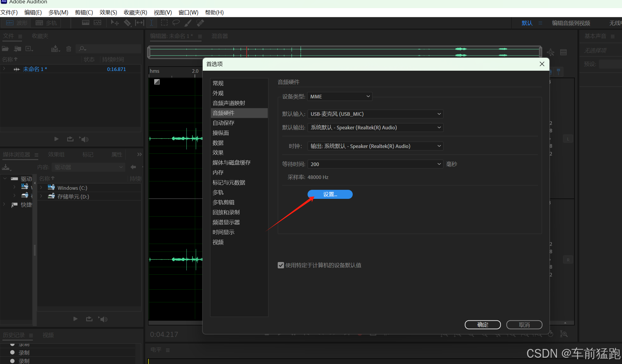The width and height of the screenshot is (622, 364).
Task: Select the Lasso selection tool
Action: [176, 23]
